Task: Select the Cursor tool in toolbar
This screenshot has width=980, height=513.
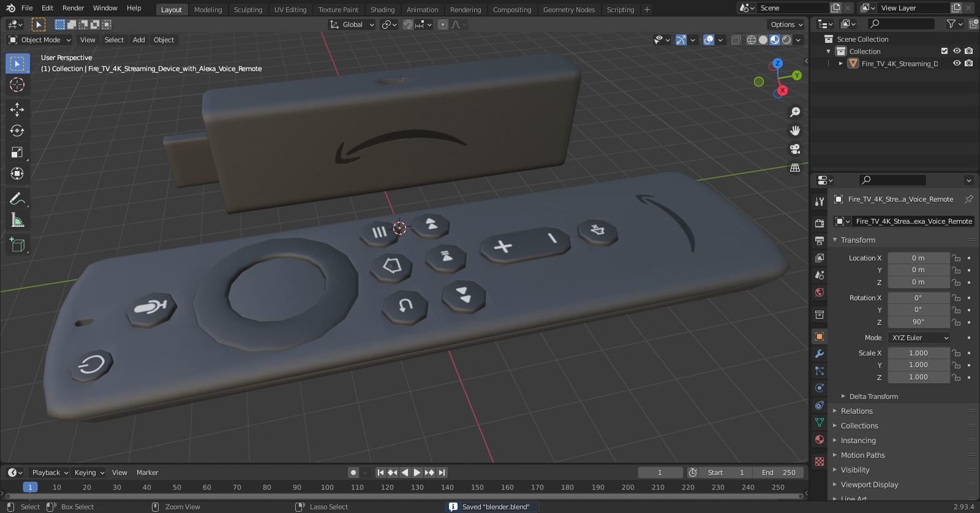Action: 17,85
